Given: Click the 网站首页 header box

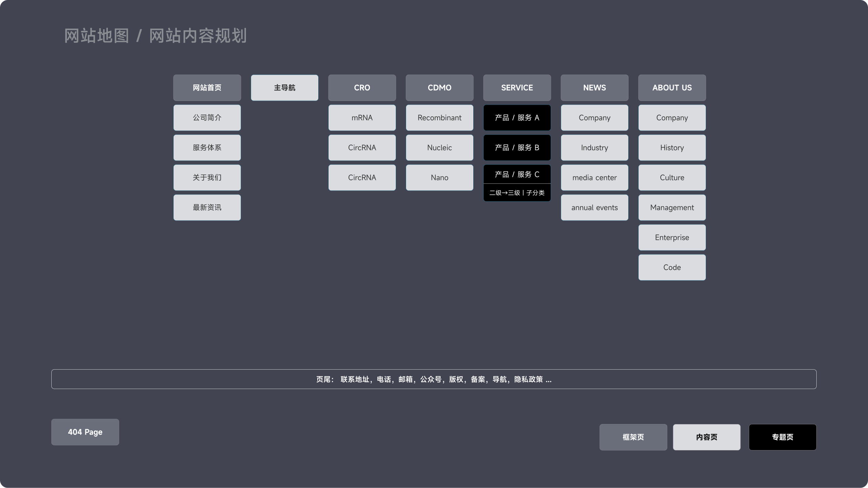Looking at the screenshot, I should [207, 88].
